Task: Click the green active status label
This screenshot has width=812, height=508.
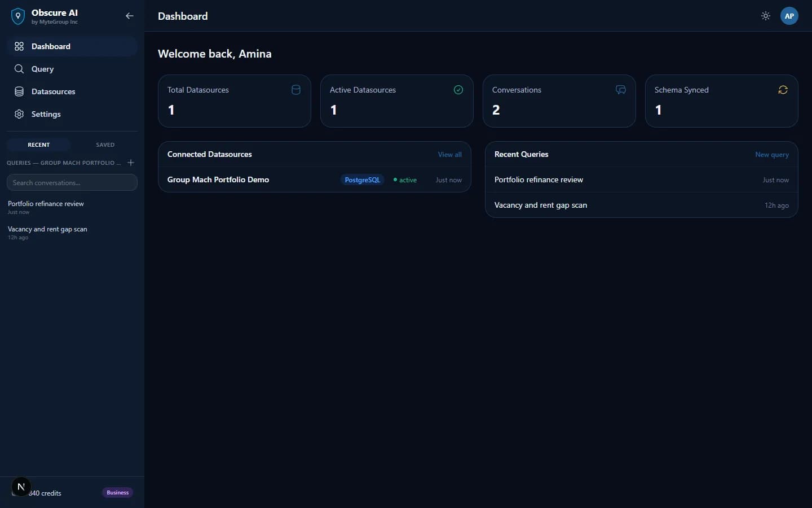Action: coord(405,180)
